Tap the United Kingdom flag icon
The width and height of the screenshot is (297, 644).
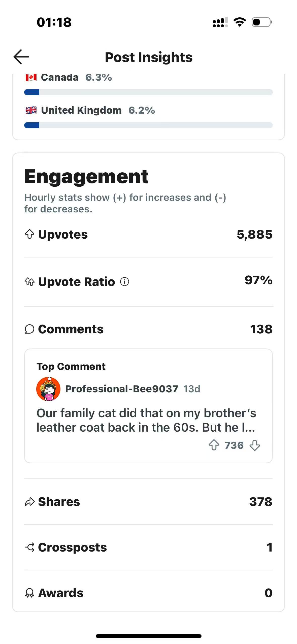31,110
